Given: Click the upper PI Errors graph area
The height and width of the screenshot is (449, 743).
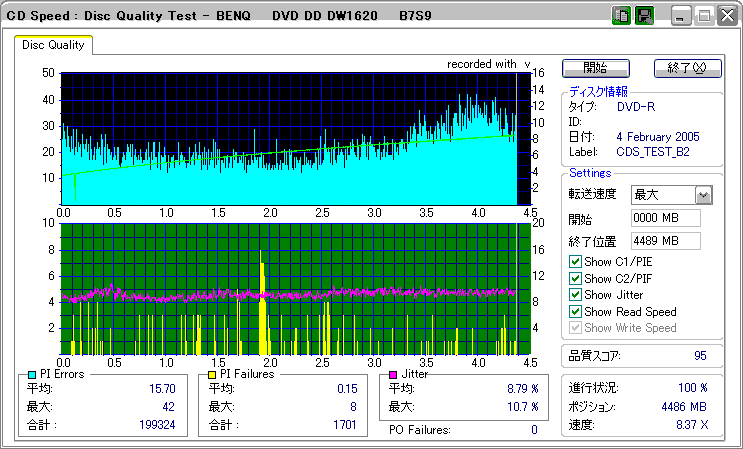Looking at the screenshot, I should pyautogui.click(x=288, y=138).
